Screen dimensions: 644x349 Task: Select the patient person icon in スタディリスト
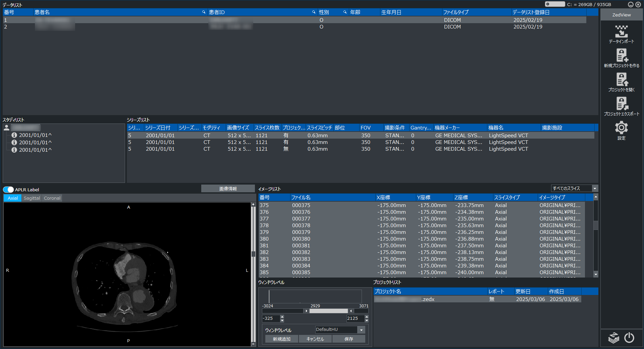point(6,128)
